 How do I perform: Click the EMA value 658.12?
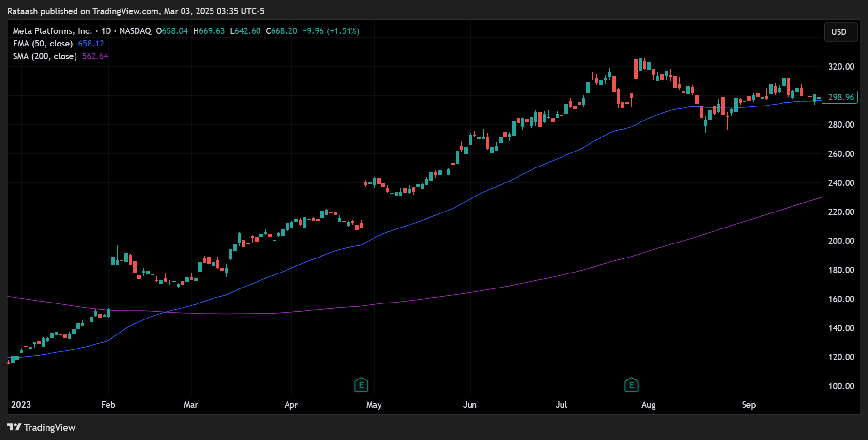pos(91,44)
